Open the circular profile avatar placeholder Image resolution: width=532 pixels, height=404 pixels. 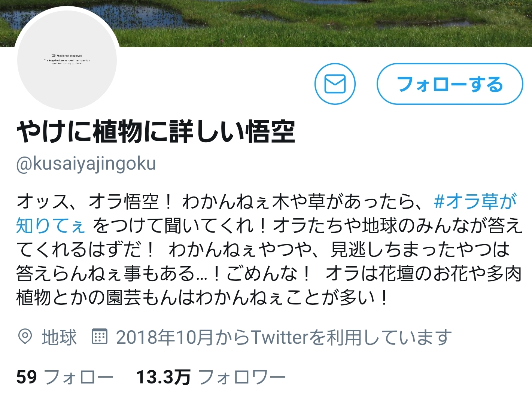pos(67,60)
